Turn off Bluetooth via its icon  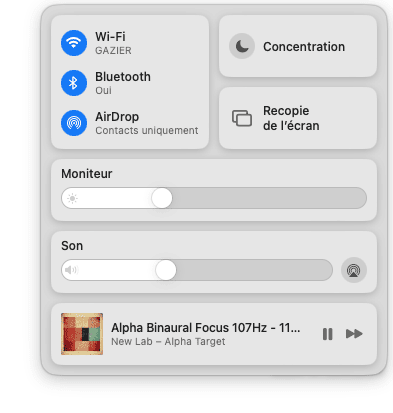click(74, 83)
